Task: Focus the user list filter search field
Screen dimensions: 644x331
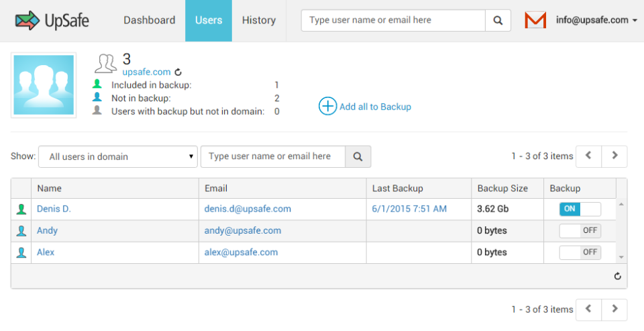Action: click(273, 156)
